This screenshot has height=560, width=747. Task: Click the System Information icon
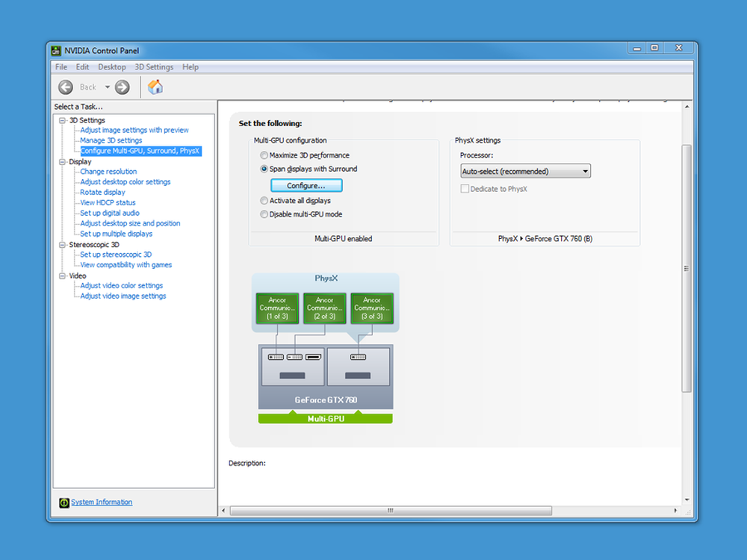(x=63, y=503)
